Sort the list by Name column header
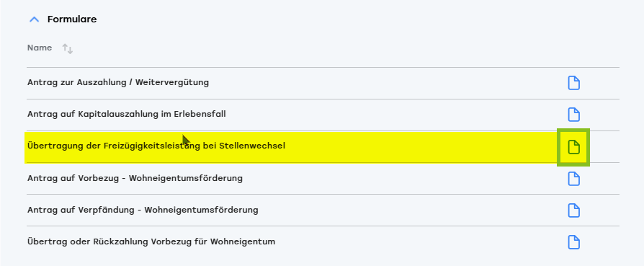This screenshot has width=644, height=266. 40,48
